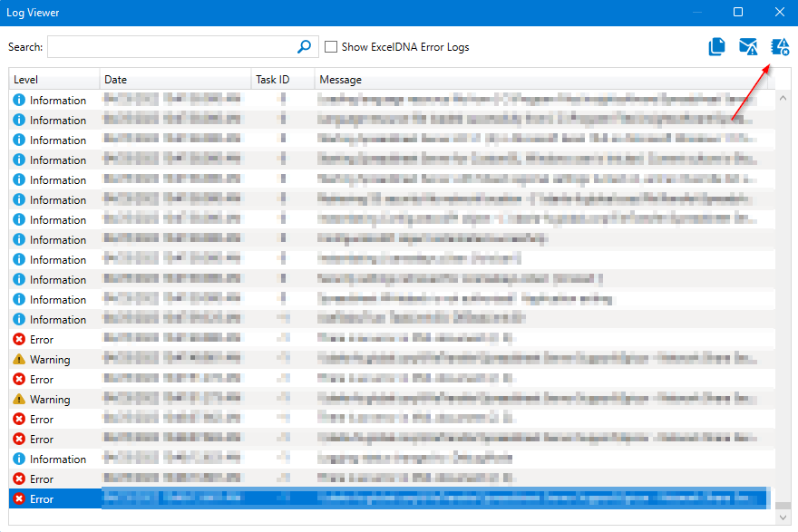Select the lower Warning log row
Screen dimensions: 798x532
392,400
